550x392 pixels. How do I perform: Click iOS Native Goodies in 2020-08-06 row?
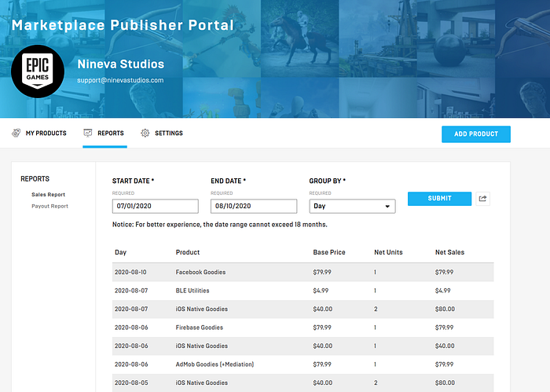click(202, 346)
